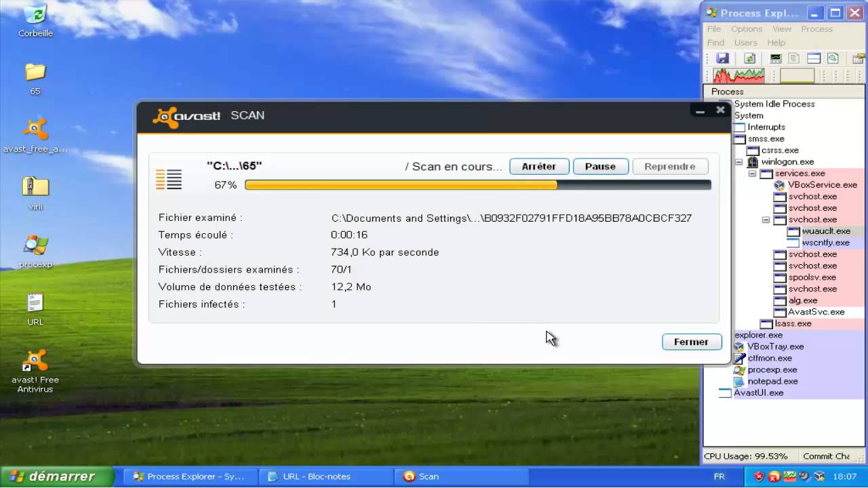Click the Fermer button in scan window

pos(691,342)
